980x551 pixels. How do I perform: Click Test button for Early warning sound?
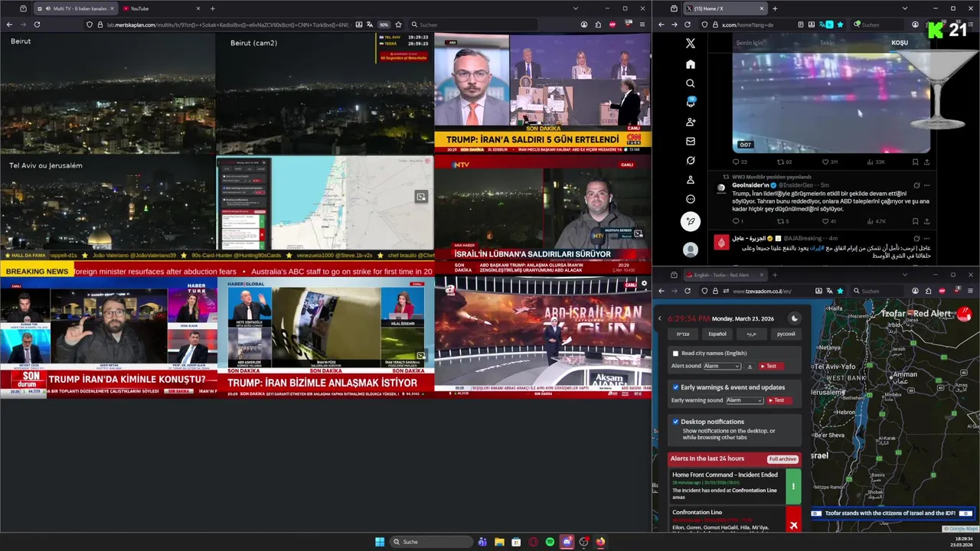779,400
